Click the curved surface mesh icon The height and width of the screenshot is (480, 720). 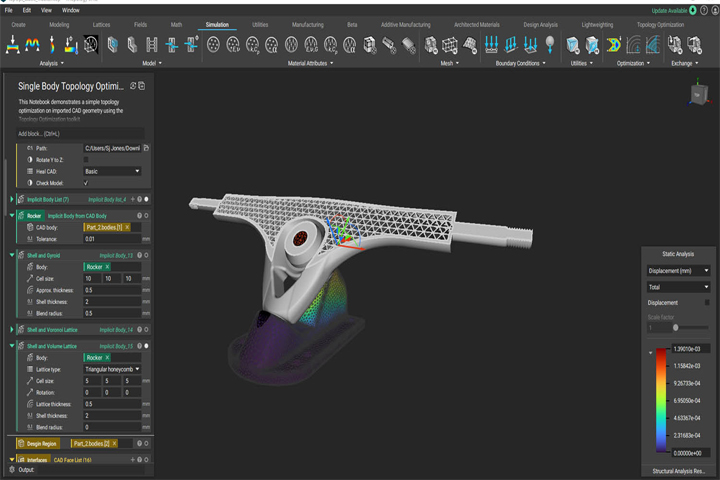click(x=469, y=45)
